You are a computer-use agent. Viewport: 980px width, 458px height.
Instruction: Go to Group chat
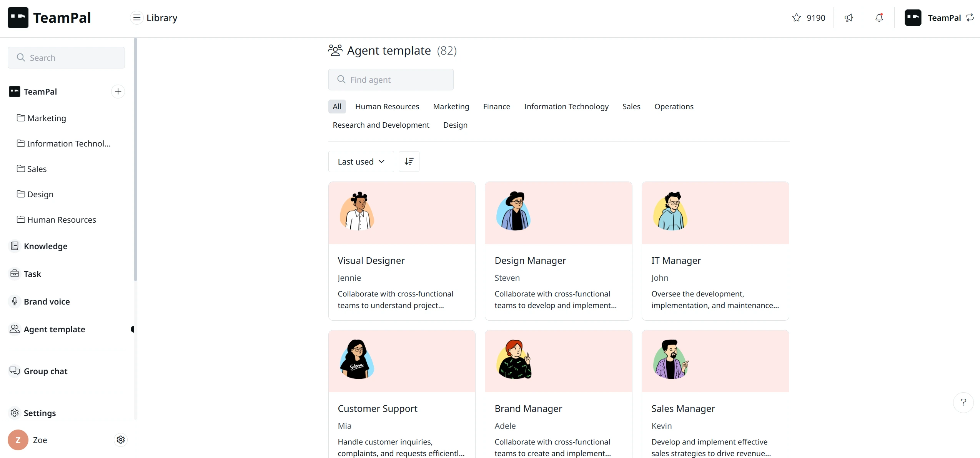[45, 371]
